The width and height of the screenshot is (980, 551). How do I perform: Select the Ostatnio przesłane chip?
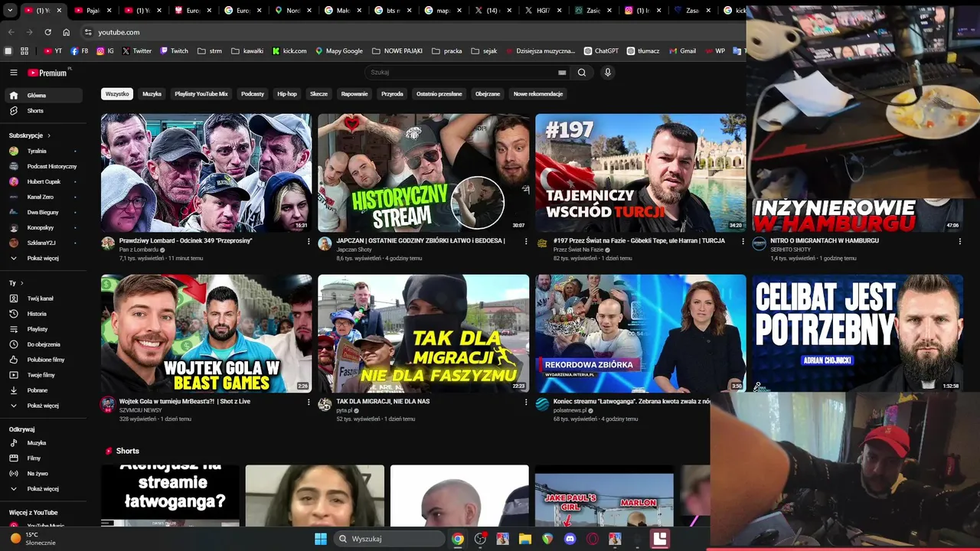point(439,94)
